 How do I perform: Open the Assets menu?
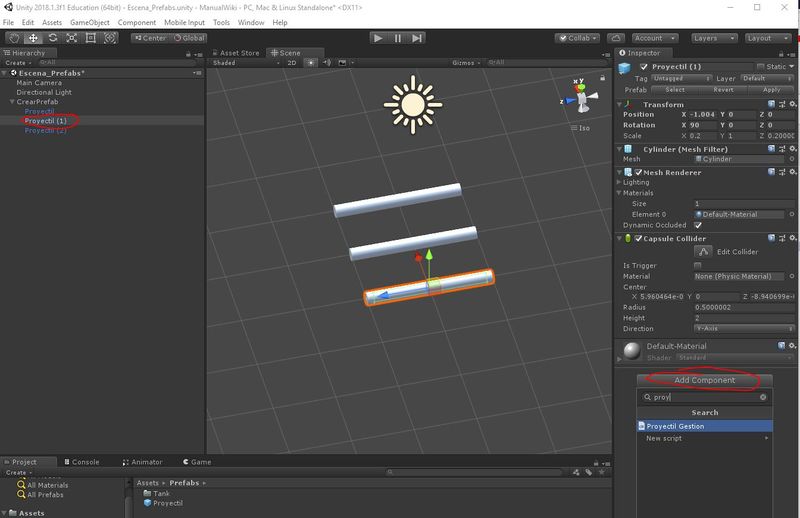[x=52, y=22]
